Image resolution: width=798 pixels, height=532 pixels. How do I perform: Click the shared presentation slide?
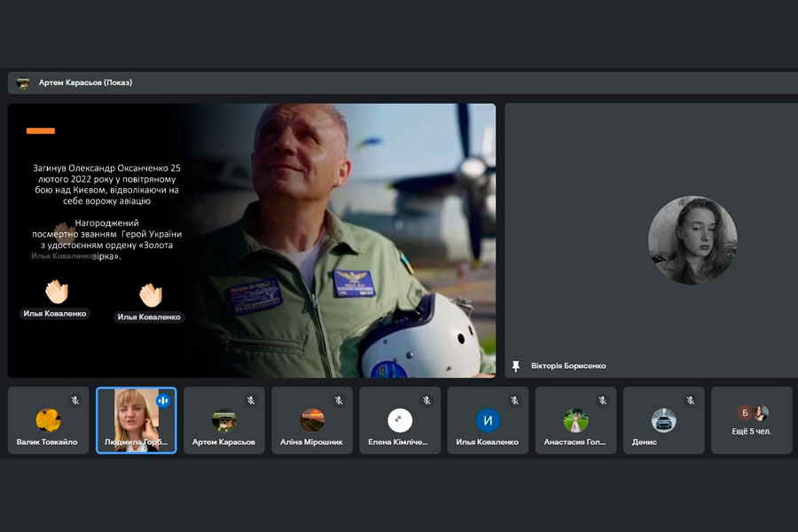[x=252, y=240]
